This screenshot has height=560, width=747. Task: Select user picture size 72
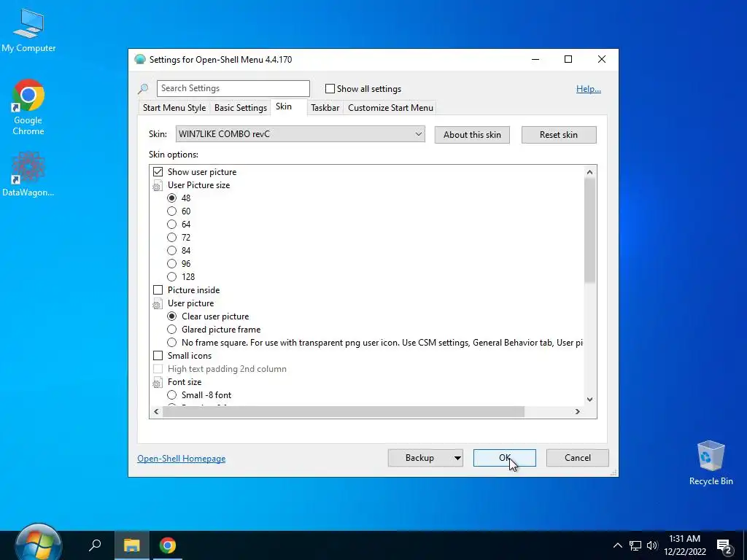click(x=171, y=238)
